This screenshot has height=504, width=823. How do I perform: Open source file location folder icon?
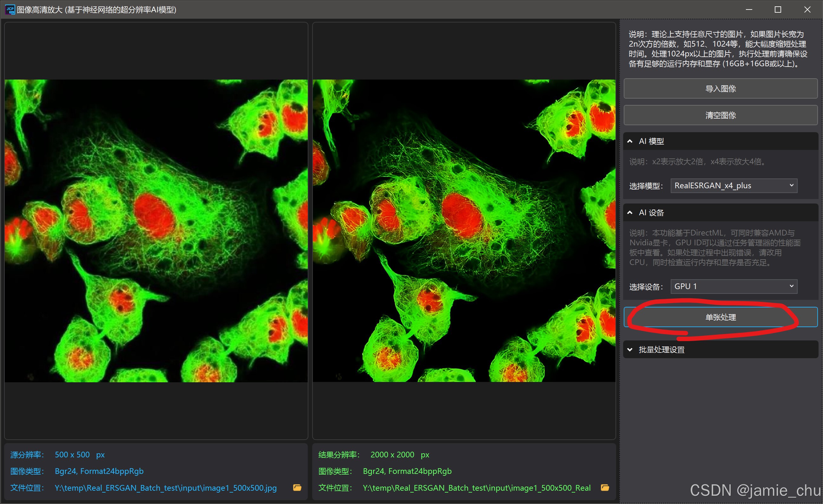coord(297,488)
